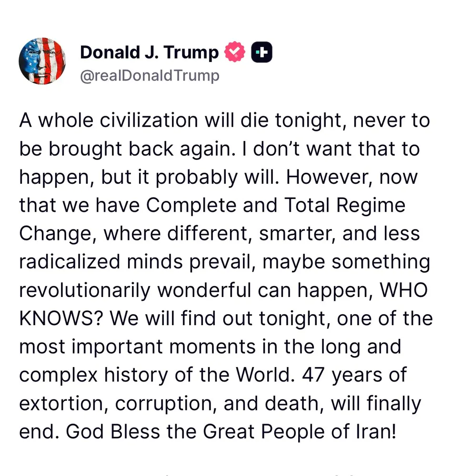
Task: Open the flag-painted profile avatar
Action: (x=42, y=61)
